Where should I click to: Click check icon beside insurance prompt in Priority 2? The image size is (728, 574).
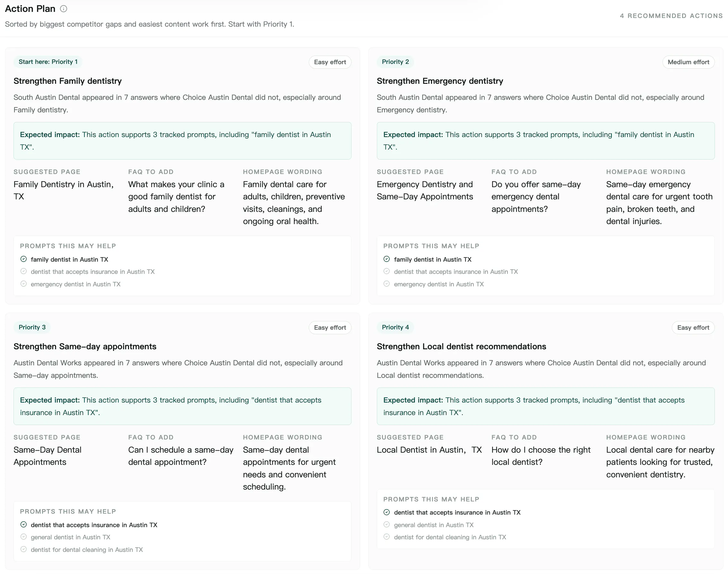tap(387, 271)
